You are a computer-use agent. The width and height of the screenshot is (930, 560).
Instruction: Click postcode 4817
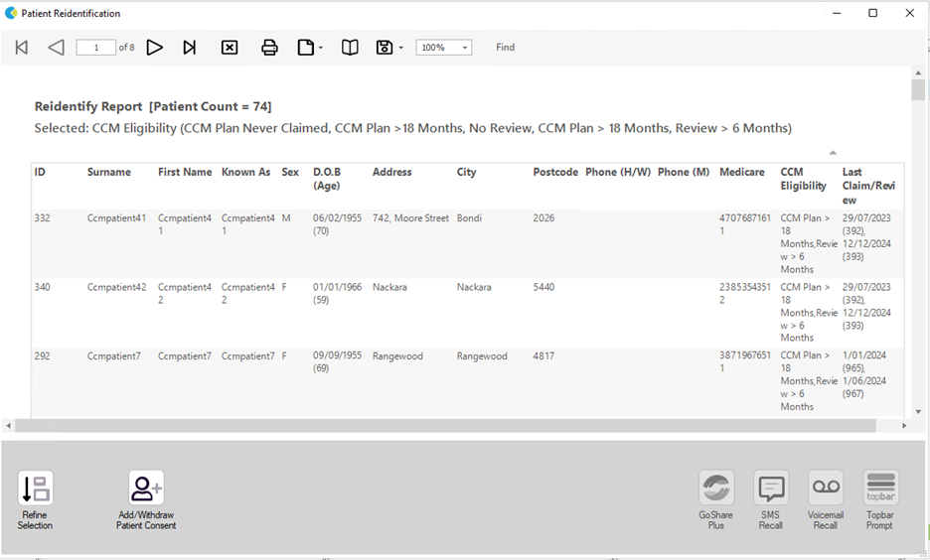pos(543,356)
